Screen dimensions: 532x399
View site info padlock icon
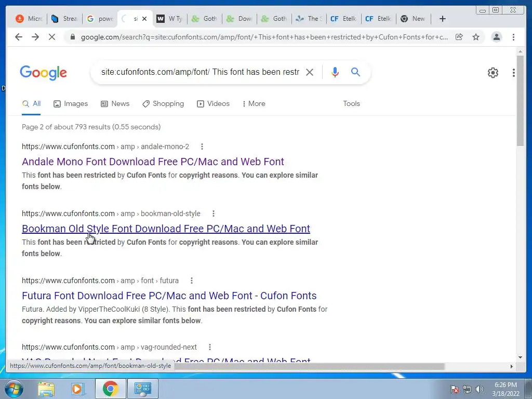click(x=72, y=37)
